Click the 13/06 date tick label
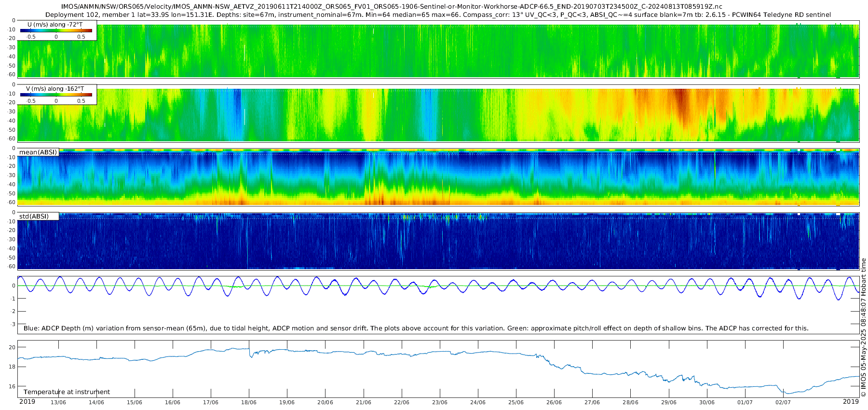This screenshot has width=868, height=410. 58,402
